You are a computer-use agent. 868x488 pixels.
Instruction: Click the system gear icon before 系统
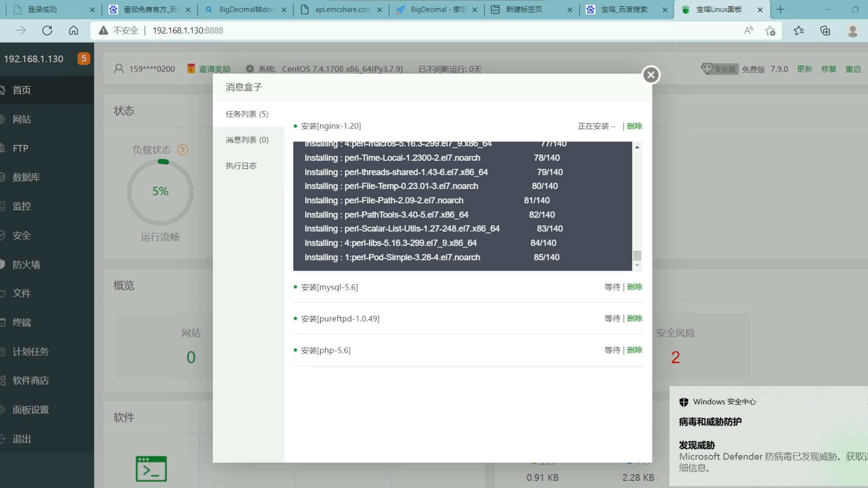click(250, 69)
